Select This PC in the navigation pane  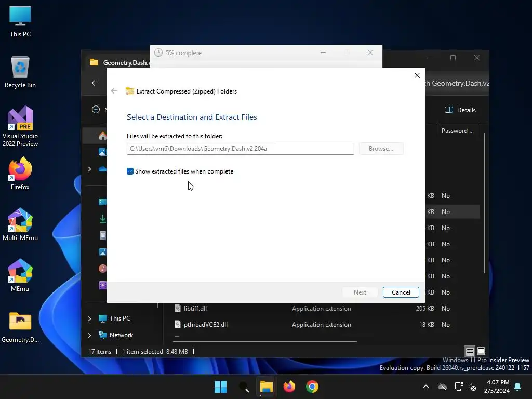click(114, 318)
